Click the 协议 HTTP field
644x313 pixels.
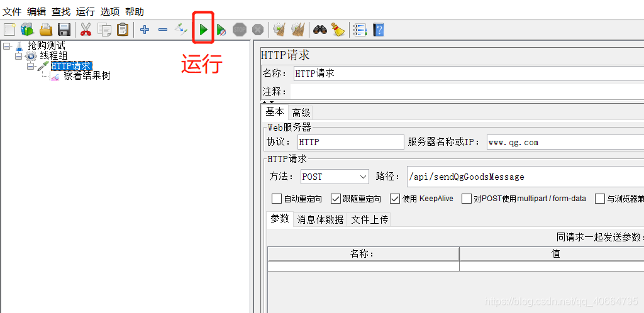(x=350, y=142)
